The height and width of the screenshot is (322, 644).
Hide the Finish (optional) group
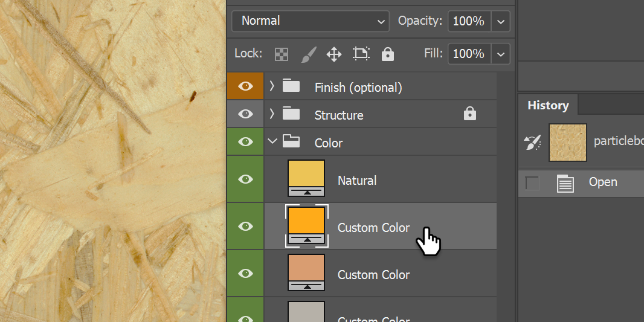(246, 86)
